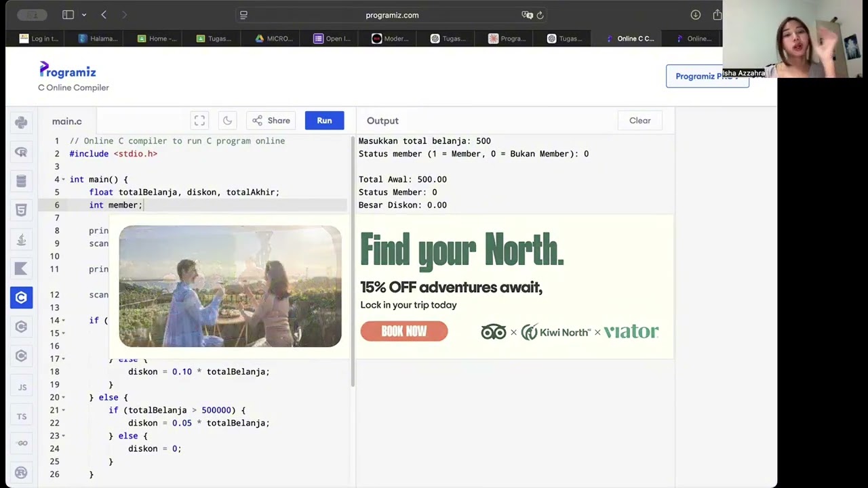The image size is (868, 488).
Task: Open the JavaScript (JS) compiler icon
Action: [x=22, y=387]
